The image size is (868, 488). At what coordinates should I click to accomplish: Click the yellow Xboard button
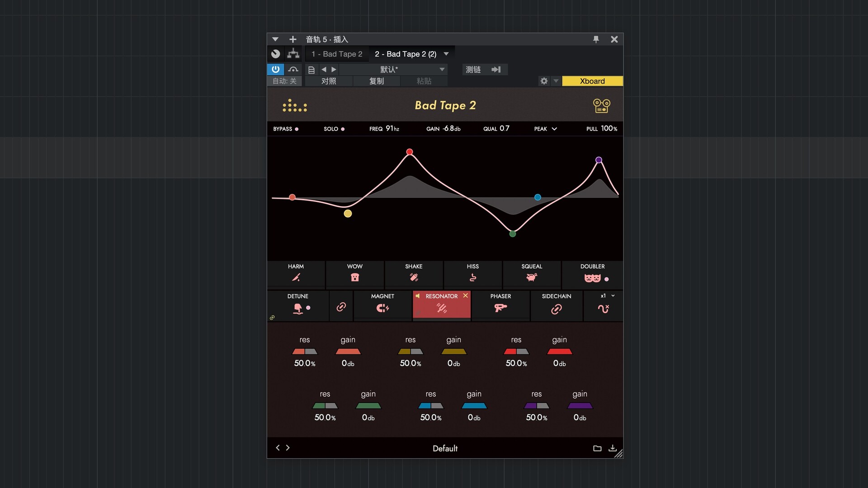(x=592, y=81)
